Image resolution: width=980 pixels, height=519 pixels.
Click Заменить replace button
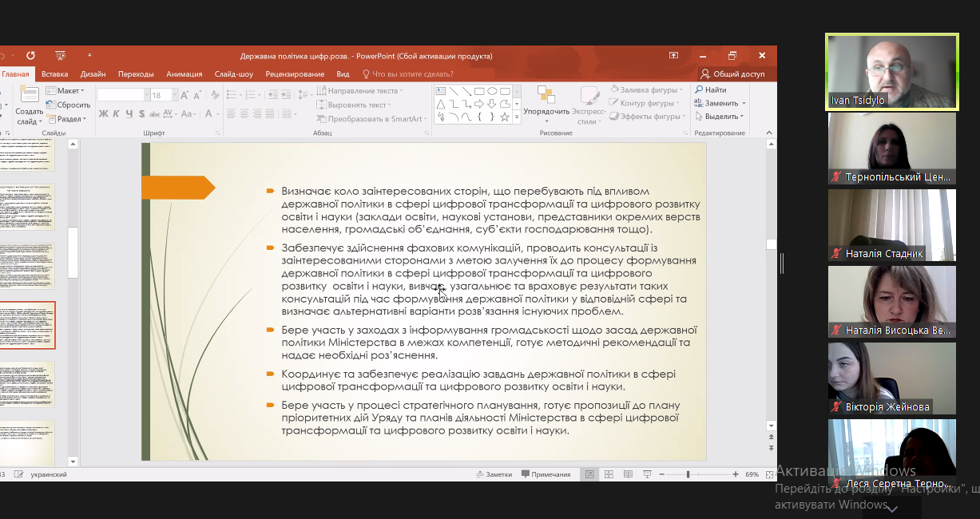click(720, 103)
